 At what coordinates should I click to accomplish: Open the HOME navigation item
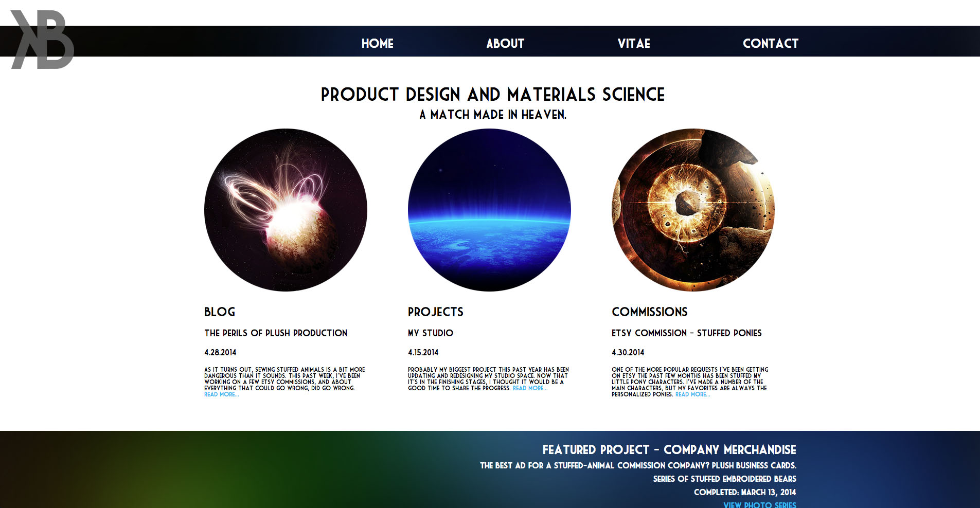pos(377,43)
